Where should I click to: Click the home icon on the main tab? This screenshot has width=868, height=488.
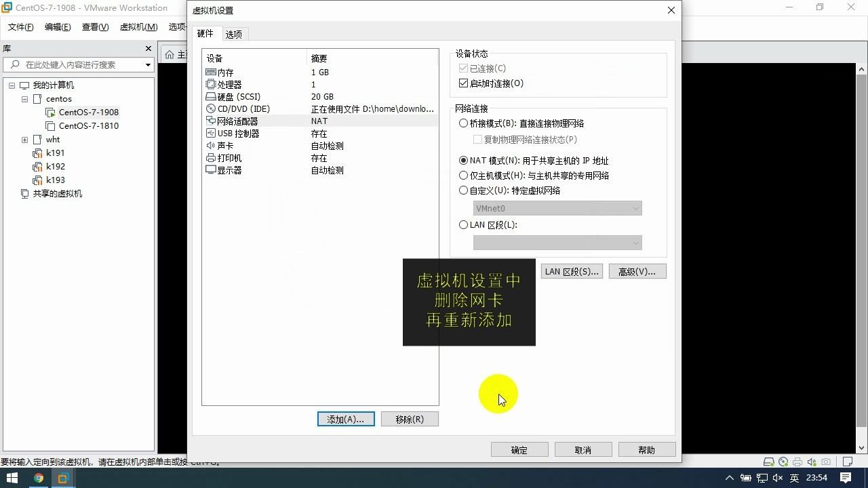(170, 54)
